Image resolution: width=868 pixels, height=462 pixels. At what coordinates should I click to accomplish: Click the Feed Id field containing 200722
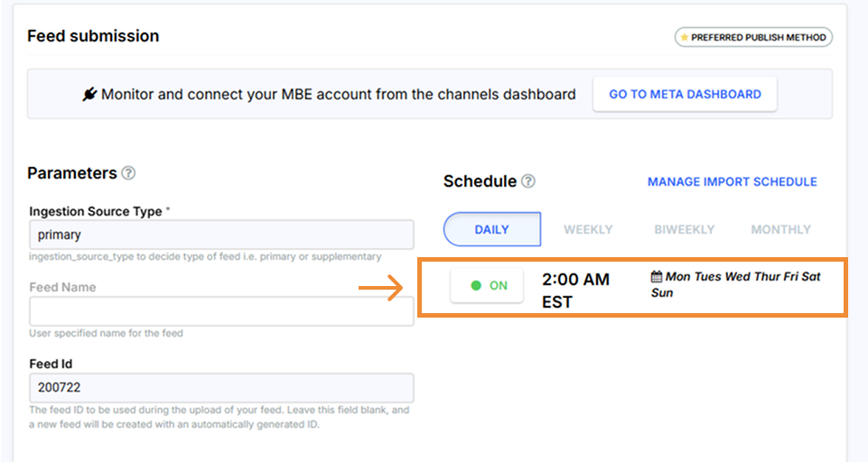click(x=221, y=388)
